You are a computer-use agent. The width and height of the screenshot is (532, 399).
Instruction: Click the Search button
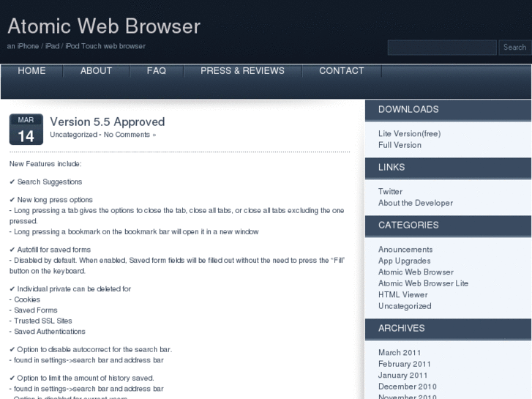514,48
